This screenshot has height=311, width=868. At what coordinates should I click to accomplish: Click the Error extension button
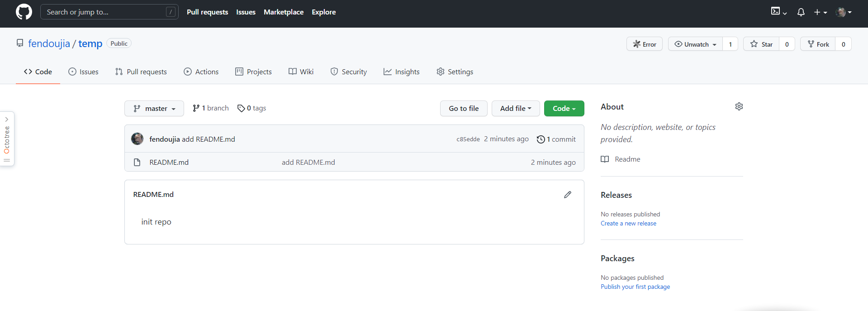pos(644,44)
